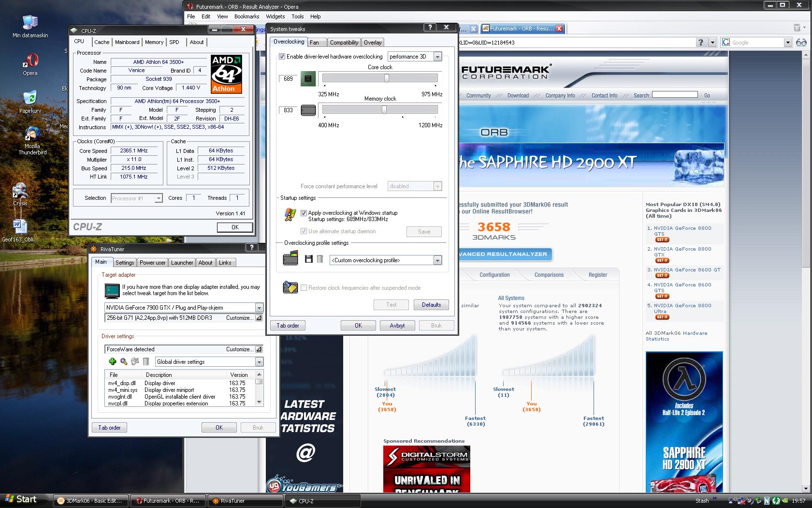Open Crysis desktop shortcut
Image resolution: width=812 pixels, height=508 pixels.
tap(20, 194)
